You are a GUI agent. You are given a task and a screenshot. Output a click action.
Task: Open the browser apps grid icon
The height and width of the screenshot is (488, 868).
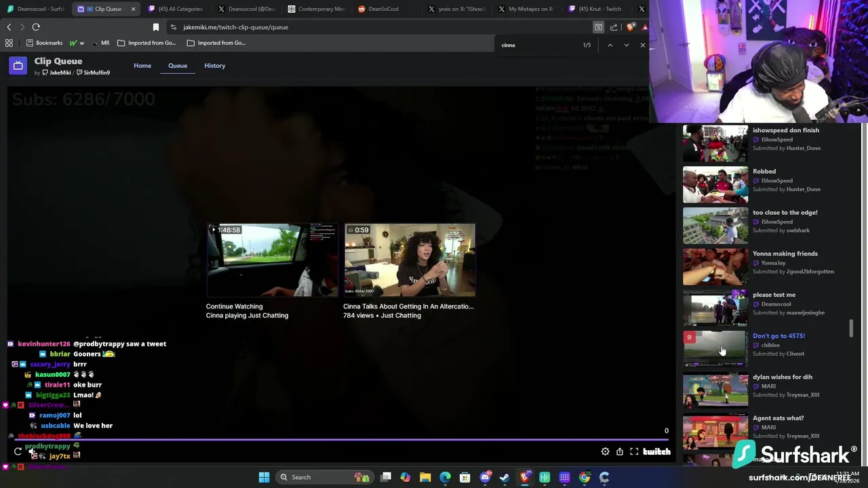point(9,43)
